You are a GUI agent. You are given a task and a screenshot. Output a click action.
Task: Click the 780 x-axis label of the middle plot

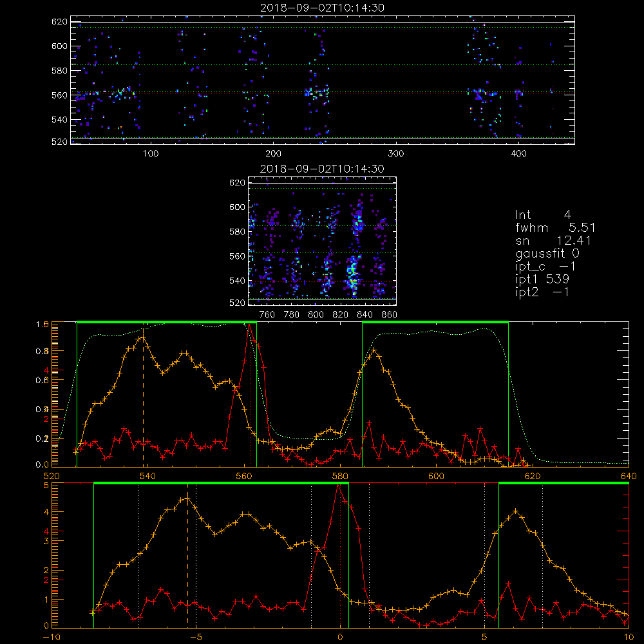(292, 315)
